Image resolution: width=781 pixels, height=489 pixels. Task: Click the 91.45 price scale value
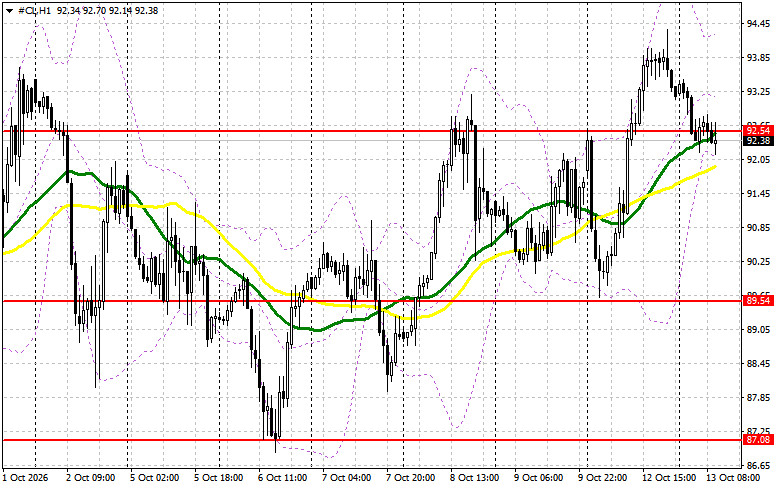click(759, 194)
